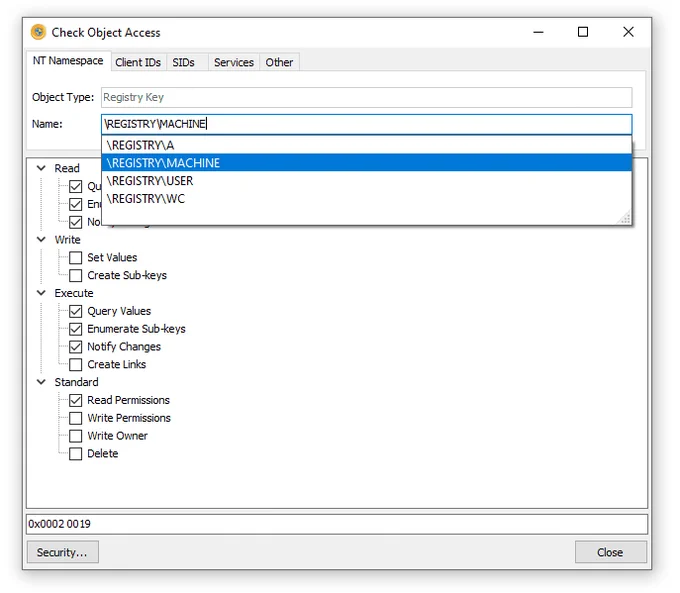Uncheck the first checkbox under Read
This screenshot has width=680, height=593.
[75, 187]
